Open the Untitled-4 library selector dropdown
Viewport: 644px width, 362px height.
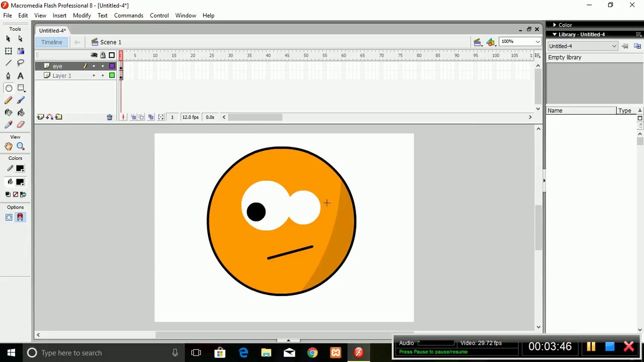614,46
